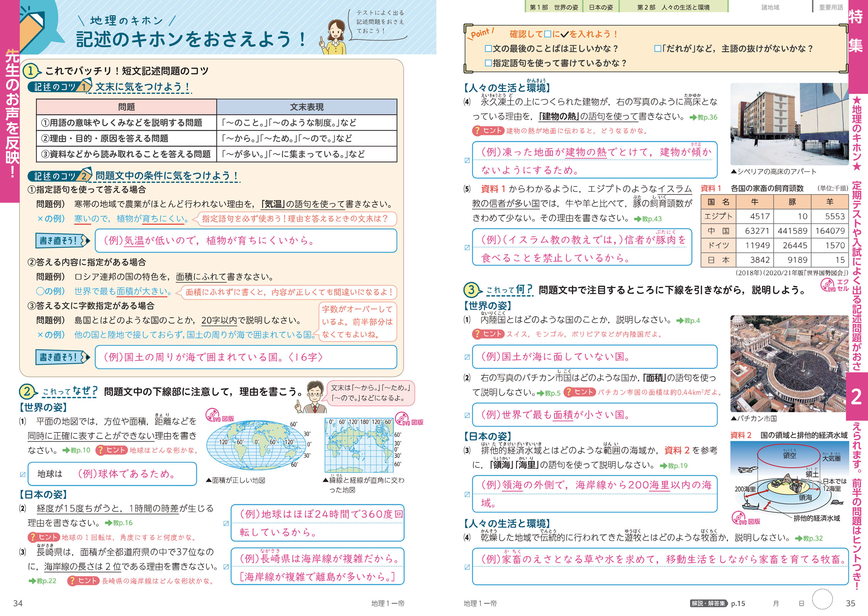Tick the check box beside 世界で最も面積が小さい国 answer
868x616 pixels.
[x=467, y=415]
